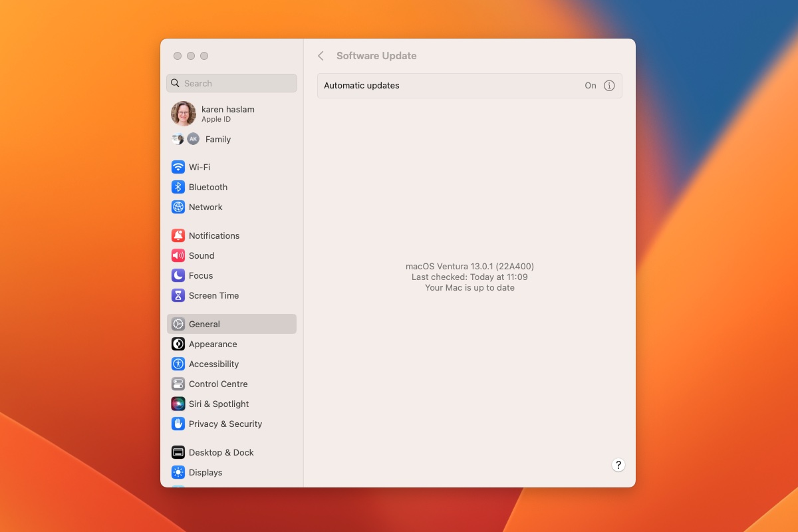Click the Network globe icon
The width and height of the screenshot is (798, 532).
[178, 207]
